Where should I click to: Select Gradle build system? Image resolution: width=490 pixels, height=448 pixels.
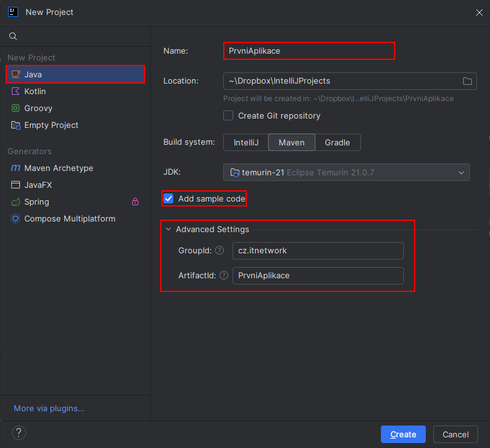[x=337, y=143]
